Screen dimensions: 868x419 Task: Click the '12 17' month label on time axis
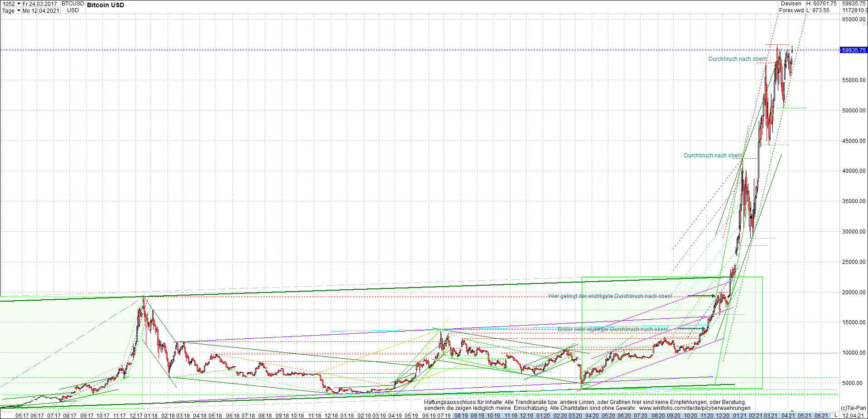pos(136,415)
